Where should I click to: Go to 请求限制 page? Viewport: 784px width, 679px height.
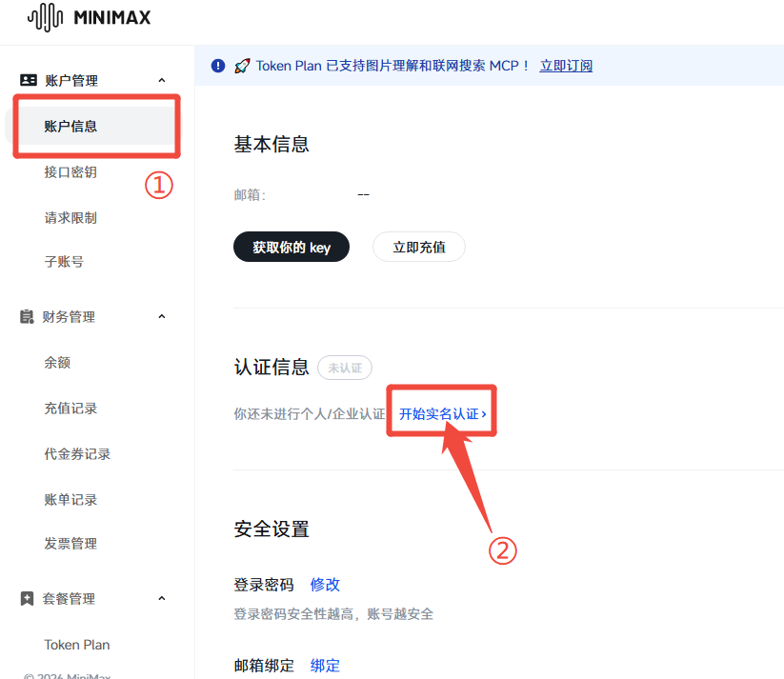coord(70,218)
